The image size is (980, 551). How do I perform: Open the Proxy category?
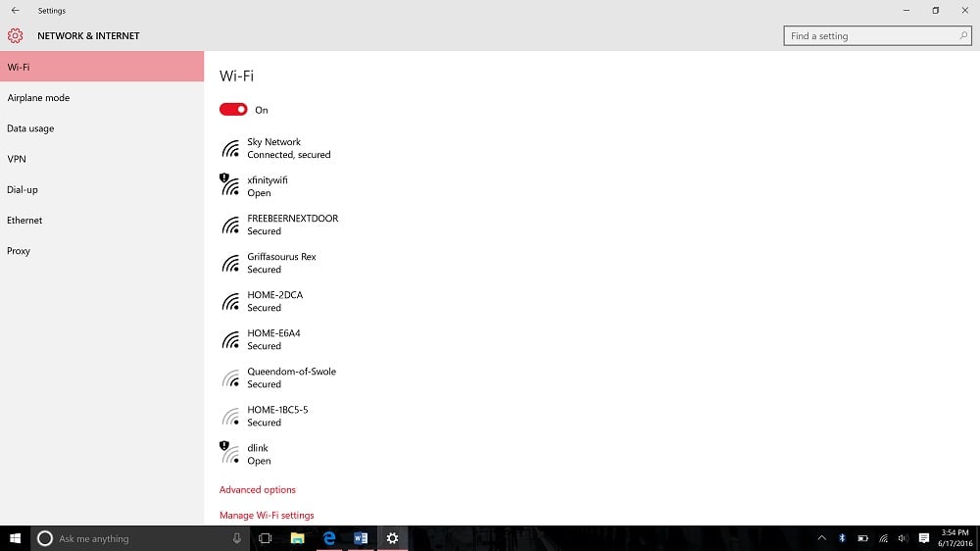(102, 251)
